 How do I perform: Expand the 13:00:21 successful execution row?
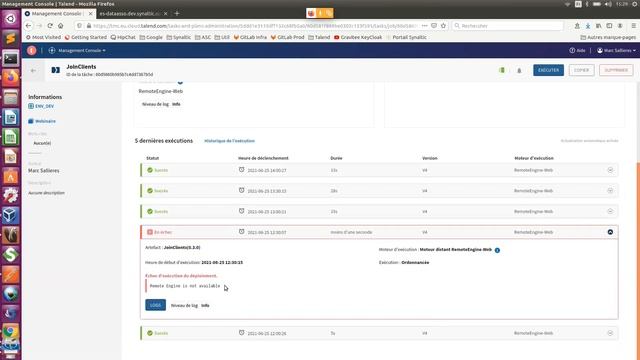pos(610,211)
